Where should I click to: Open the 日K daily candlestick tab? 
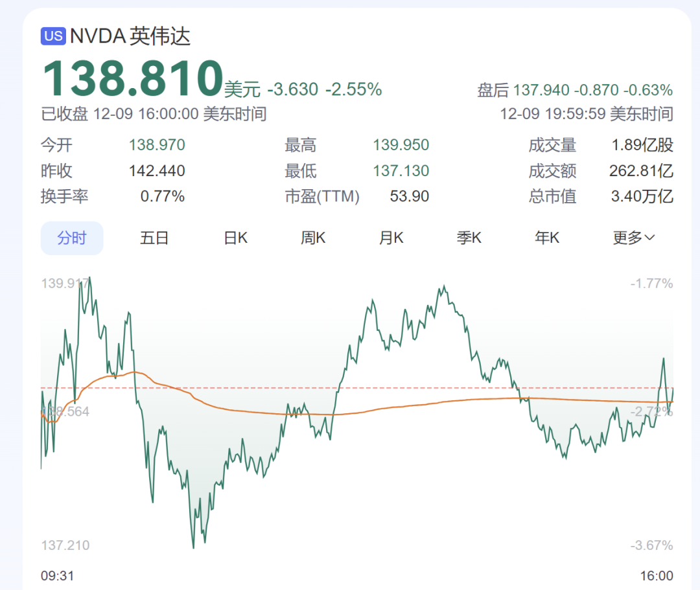[235, 238]
